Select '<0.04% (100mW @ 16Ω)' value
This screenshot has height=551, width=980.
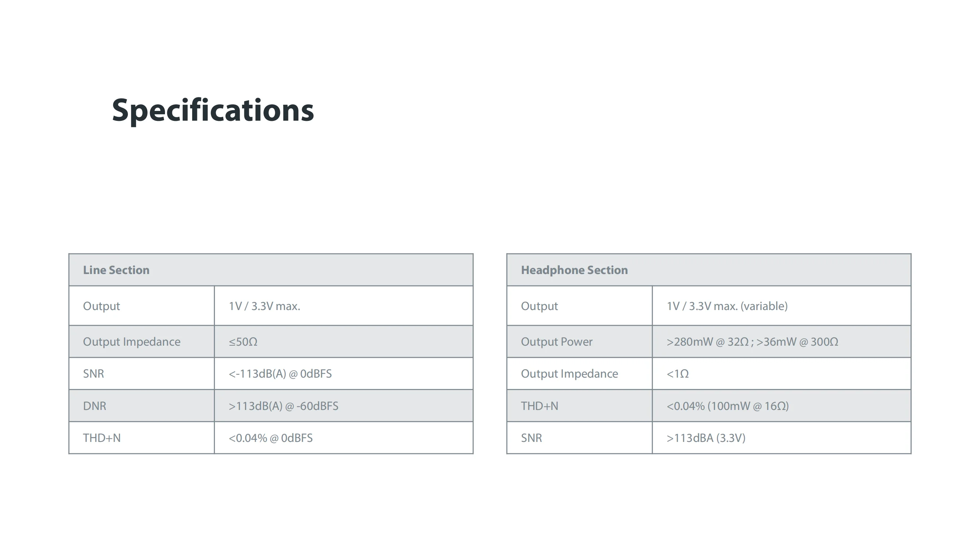click(728, 406)
